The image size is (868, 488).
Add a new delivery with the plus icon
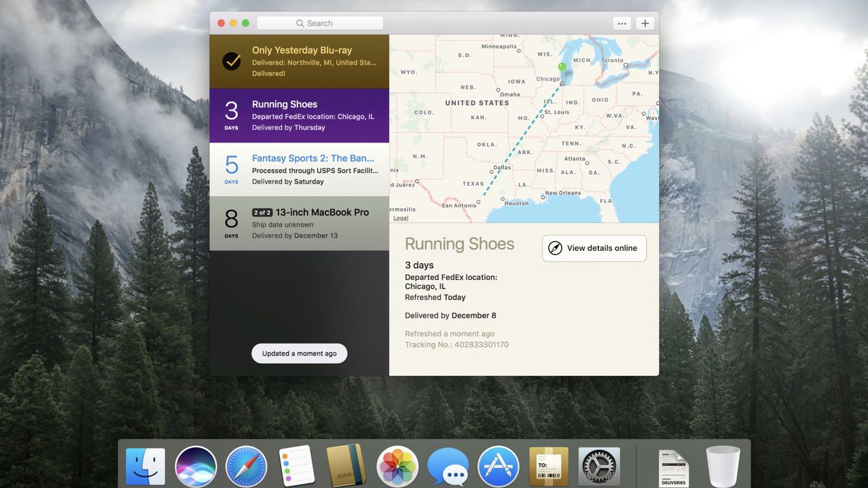(x=644, y=22)
